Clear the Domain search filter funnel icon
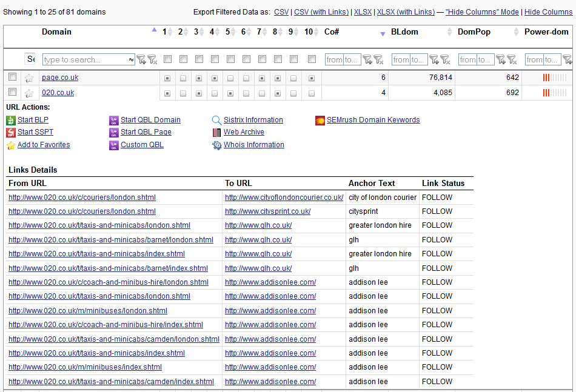This screenshot has width=576, height=392. click(152, 59)
